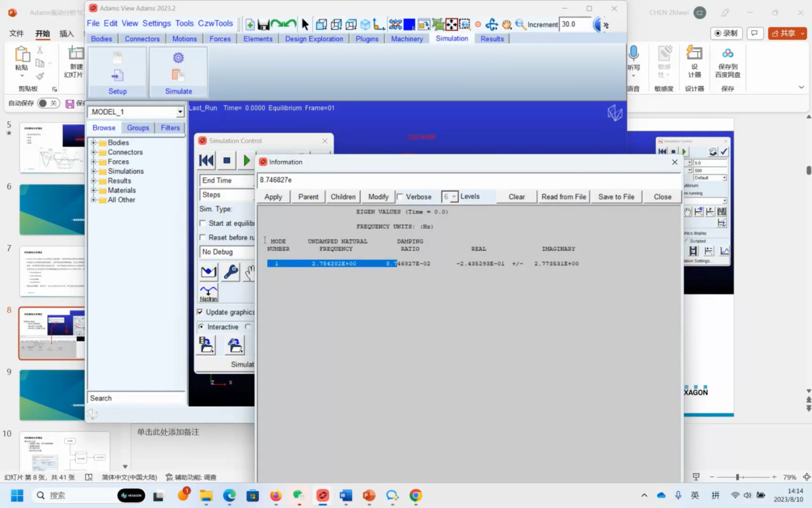The width and height of the screenshot is (812, 508).
Task: Expand the All Other tree node
Action: pyautogui.click(x=94, y=200)
